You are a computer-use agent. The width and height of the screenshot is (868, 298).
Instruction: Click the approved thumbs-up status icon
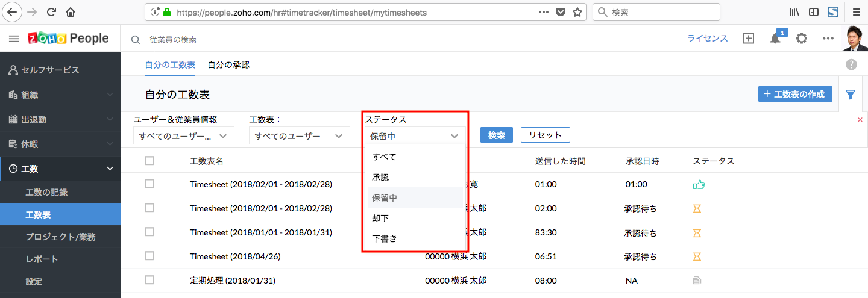click(x=699, y=185)
